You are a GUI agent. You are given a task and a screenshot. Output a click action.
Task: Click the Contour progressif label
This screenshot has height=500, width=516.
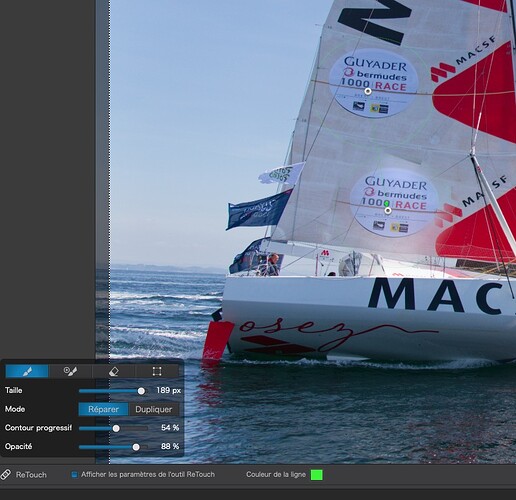click(38, 428)
